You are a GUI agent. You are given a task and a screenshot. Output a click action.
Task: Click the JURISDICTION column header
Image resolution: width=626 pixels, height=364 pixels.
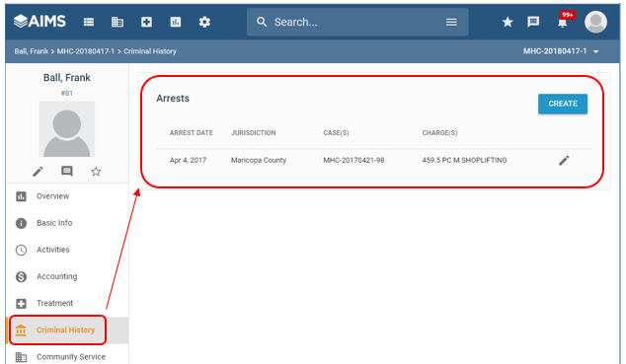click(x=253, y=133)
